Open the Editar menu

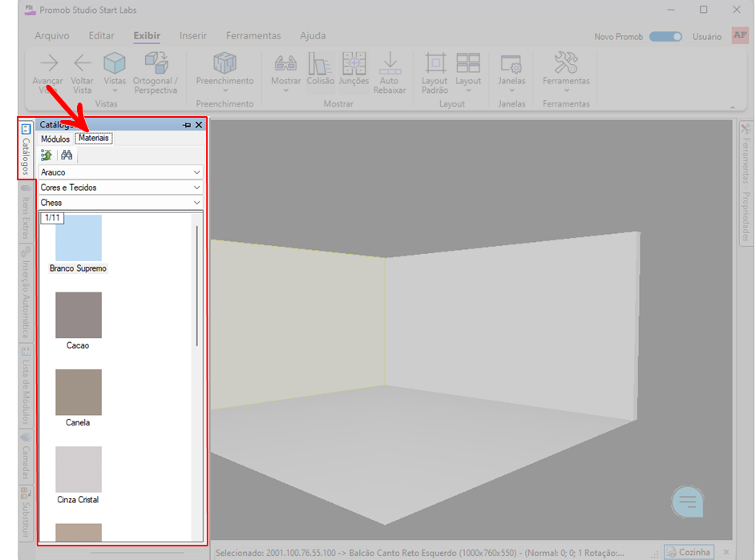(101, 36)
